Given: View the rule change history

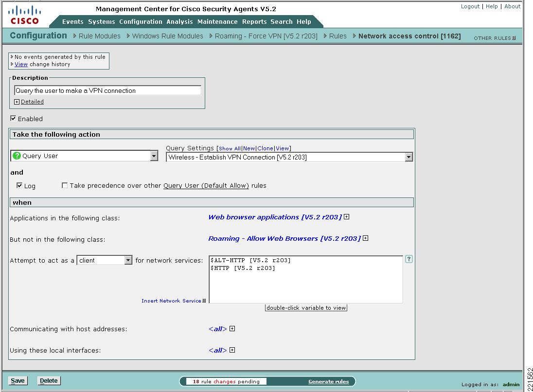Looking at the screenshot, I should [x=21, y=64].
